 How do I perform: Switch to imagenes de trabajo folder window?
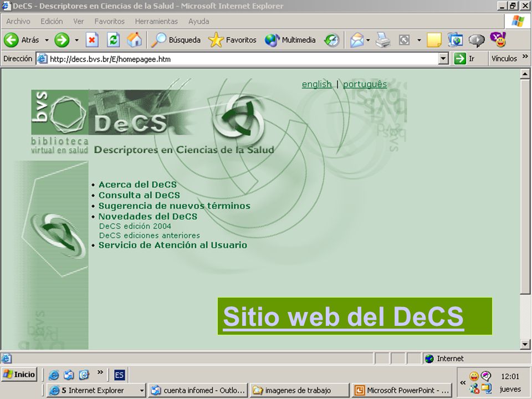point(300,391)
